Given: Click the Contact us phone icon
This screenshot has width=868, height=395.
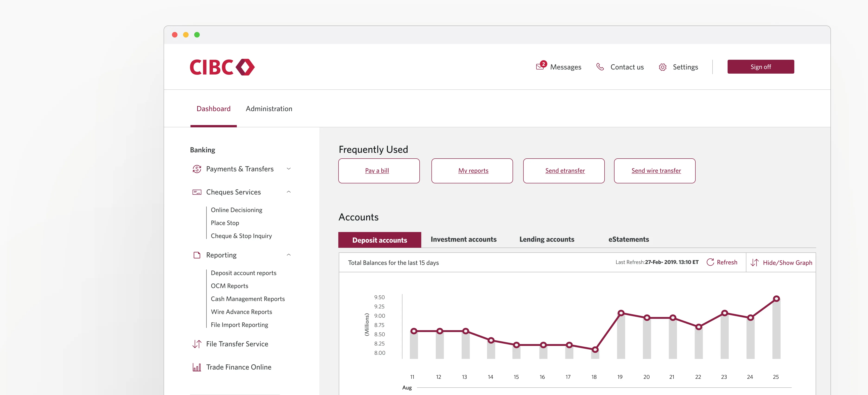Looking at the screenshot, I should click(x=600, y=67).
